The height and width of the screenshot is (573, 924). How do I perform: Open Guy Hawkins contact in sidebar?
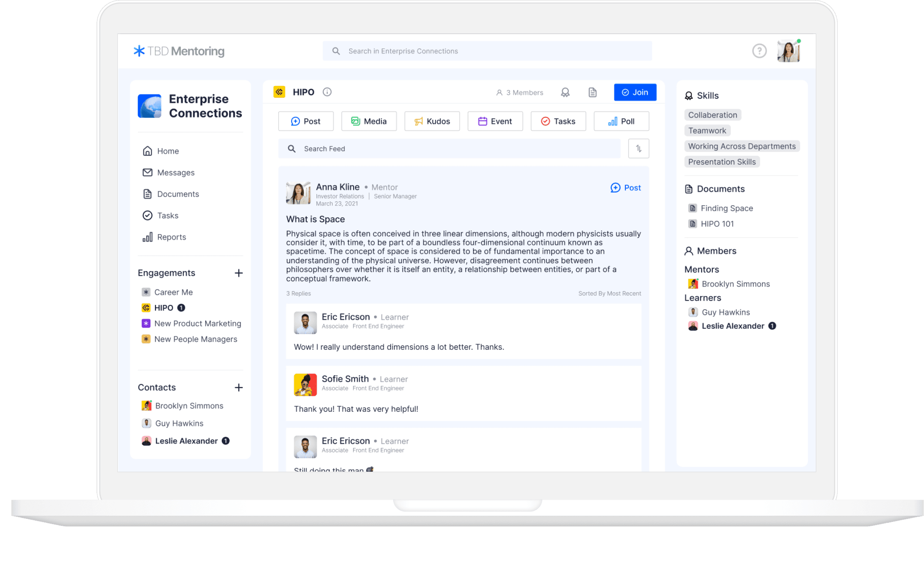[172, 423]
